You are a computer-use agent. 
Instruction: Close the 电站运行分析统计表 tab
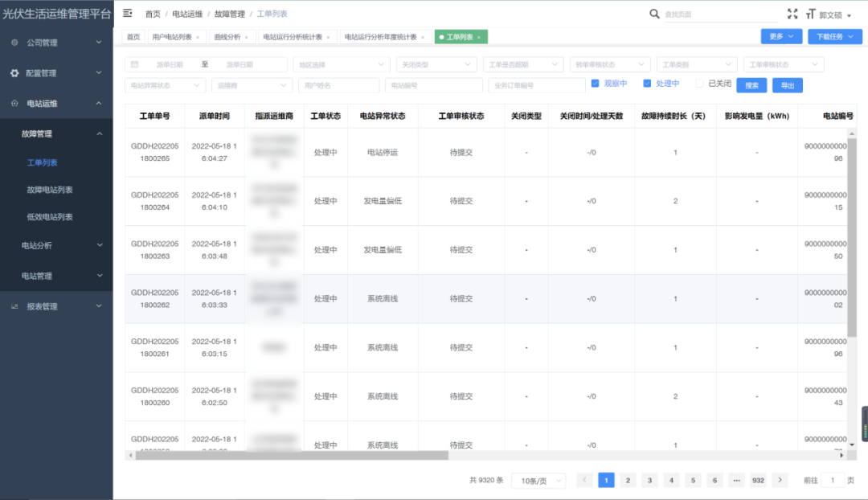328,37
